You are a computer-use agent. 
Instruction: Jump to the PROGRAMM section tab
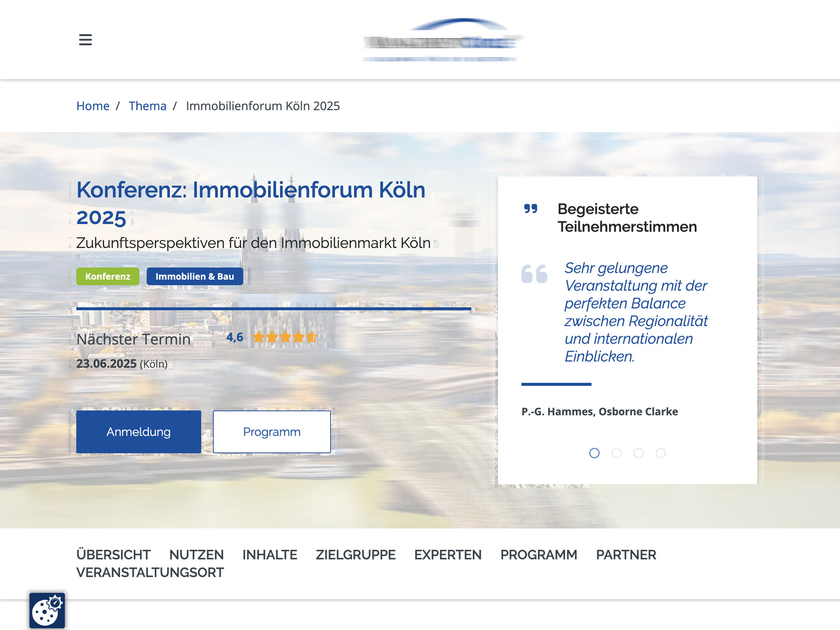coord(539,555)
